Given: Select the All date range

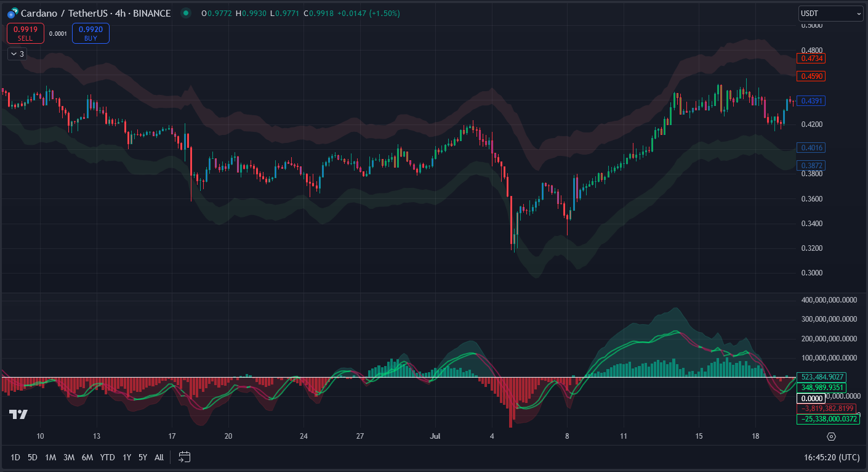Looking at the screenshot, I should (159, 457).
